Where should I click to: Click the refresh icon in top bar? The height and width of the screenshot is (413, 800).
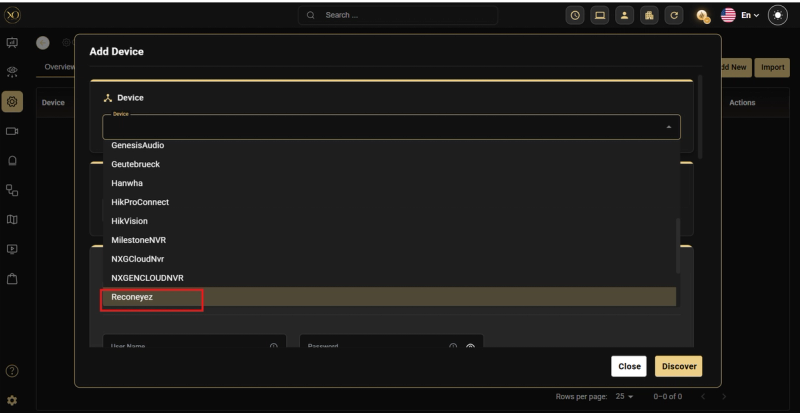coord(674,15)
